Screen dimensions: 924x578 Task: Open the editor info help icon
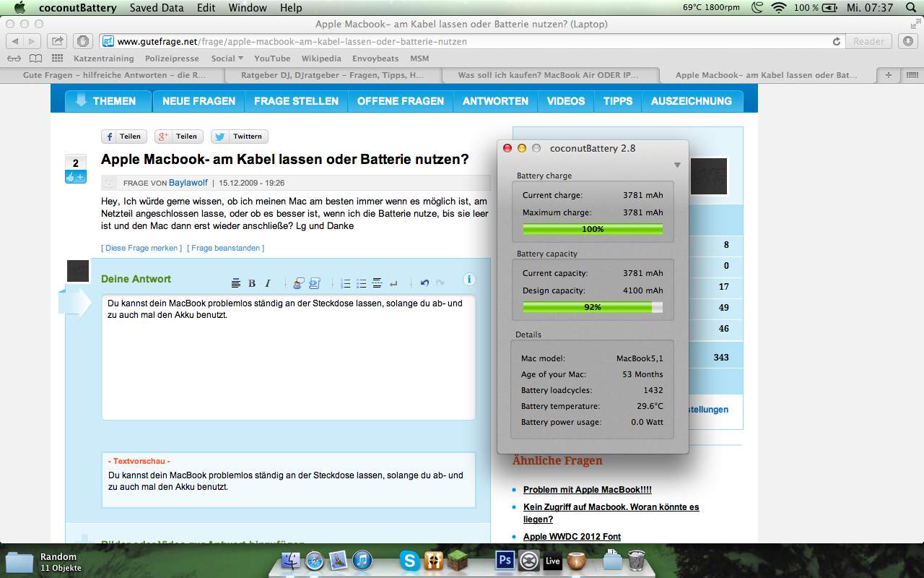point(469,279)
